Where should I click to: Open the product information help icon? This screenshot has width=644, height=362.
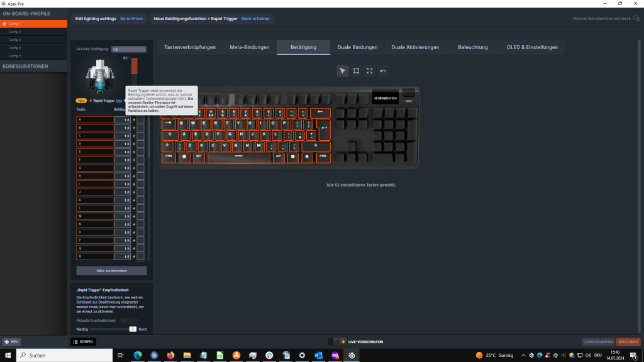[x=636, y=18]
